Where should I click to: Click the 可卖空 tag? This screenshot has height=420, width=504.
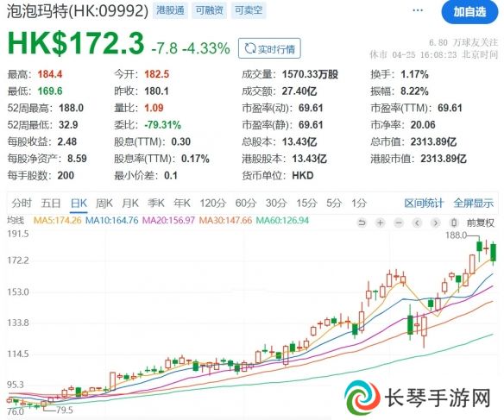(249, 10)
